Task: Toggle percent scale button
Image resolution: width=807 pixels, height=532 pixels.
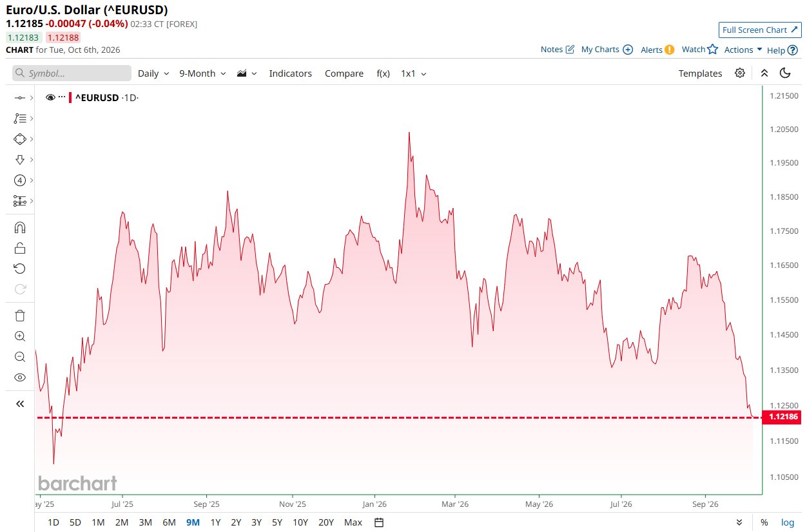Action: pos(764,522)
